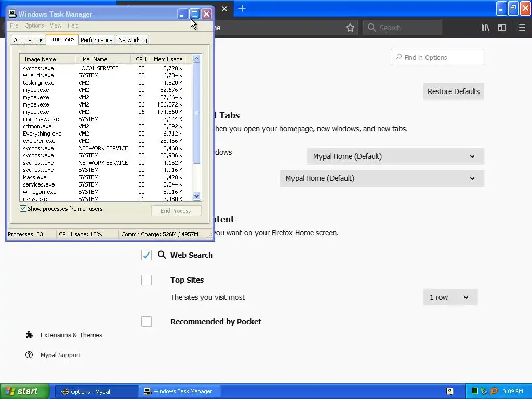The height and width of the screenshot is (399, 532).
Task: Click the Extensions & Themes puzzle icon
Action: (30, 335)
